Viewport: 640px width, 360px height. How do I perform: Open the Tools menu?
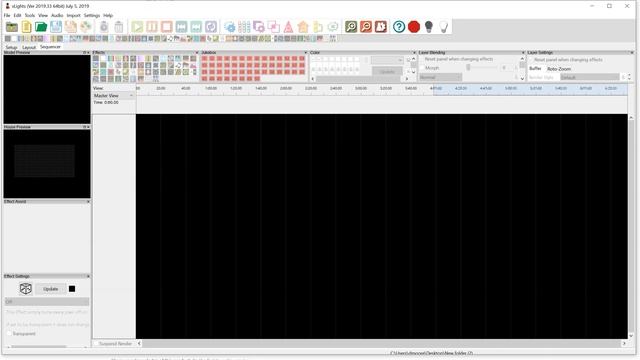[30, 15]
